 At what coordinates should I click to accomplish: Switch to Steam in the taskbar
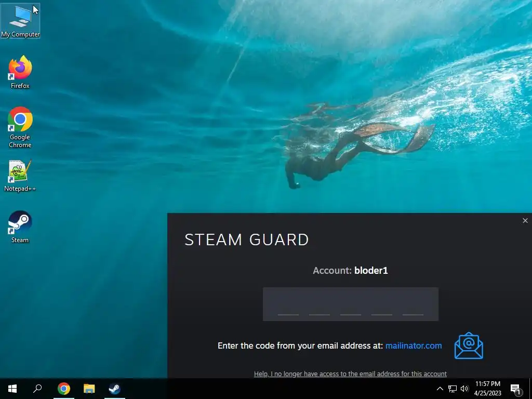(115, 389)
